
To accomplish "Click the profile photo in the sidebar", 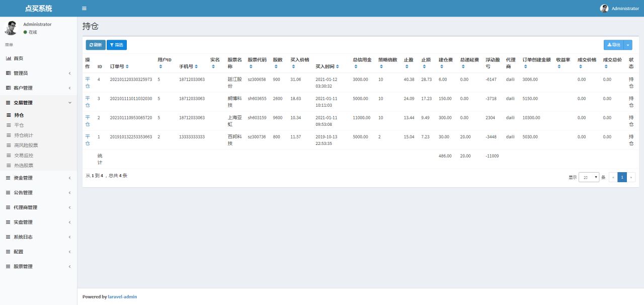I will pyautogui.click(x=12, y=27).
